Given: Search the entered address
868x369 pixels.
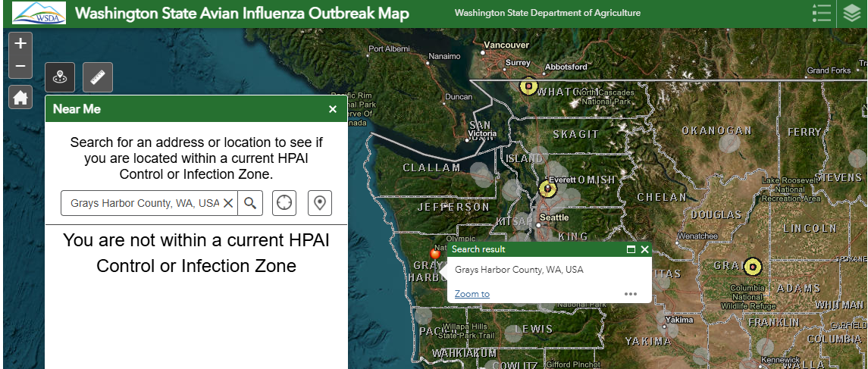Looking at the screenshot, I should [x=250, y=203].
